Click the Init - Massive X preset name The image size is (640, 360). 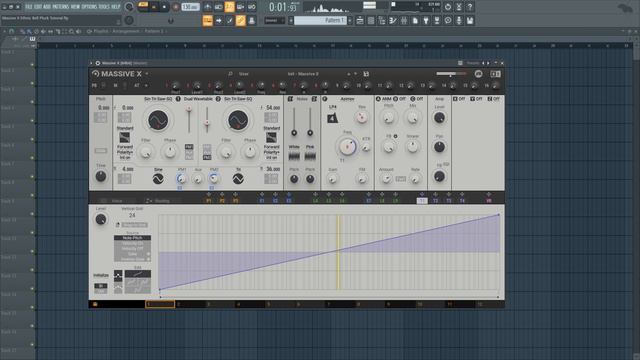[x=303, y=74]
